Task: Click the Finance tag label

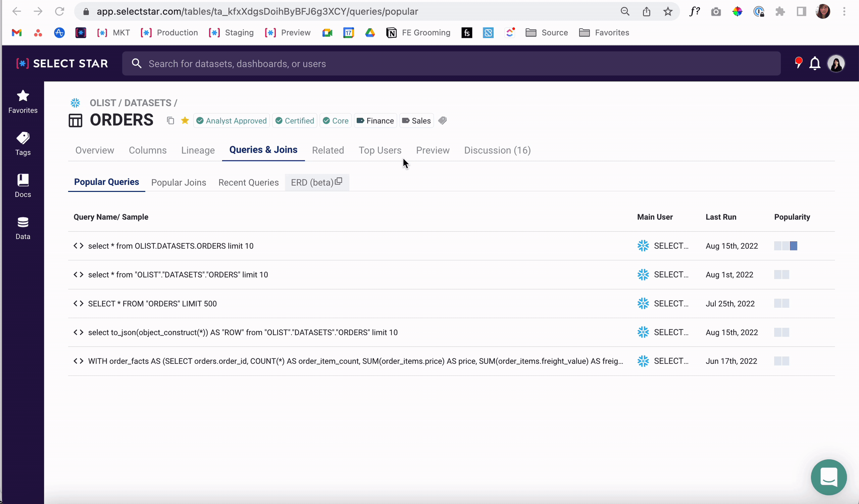Action: pyautogui.click(x=375, y=120)
